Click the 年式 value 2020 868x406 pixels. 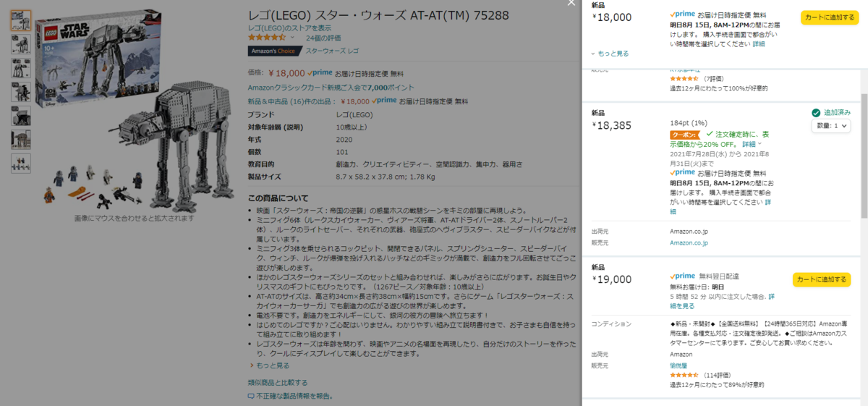coord(344,139)
